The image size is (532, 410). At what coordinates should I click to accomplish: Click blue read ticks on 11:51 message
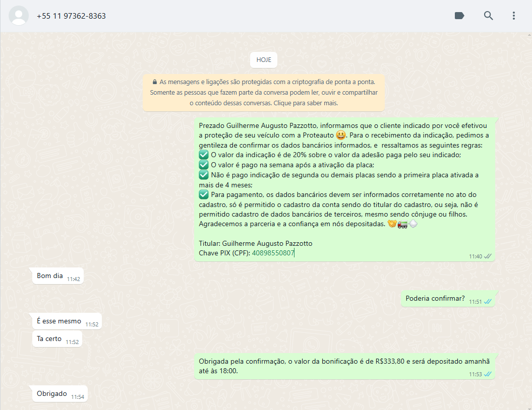(x=488, y=302)
